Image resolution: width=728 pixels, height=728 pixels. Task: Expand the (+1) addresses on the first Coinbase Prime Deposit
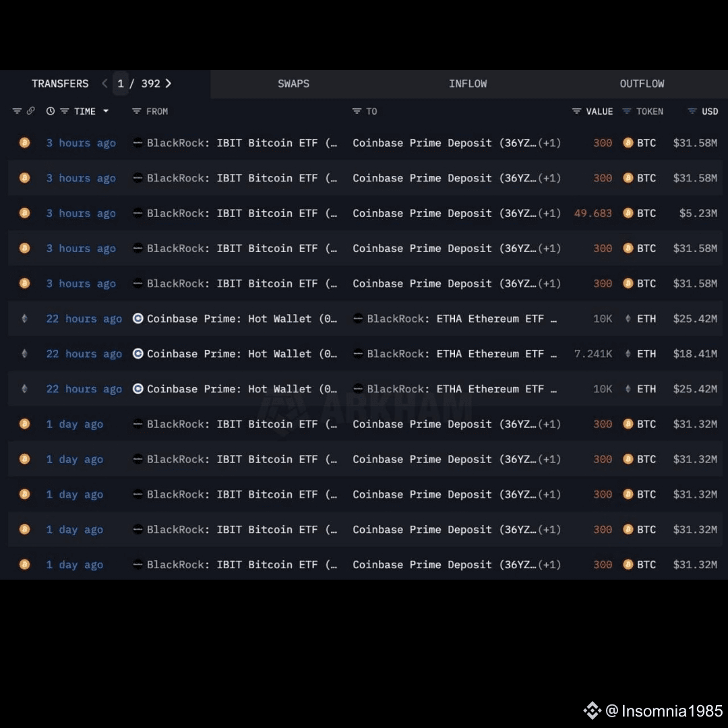click(551, 143)
